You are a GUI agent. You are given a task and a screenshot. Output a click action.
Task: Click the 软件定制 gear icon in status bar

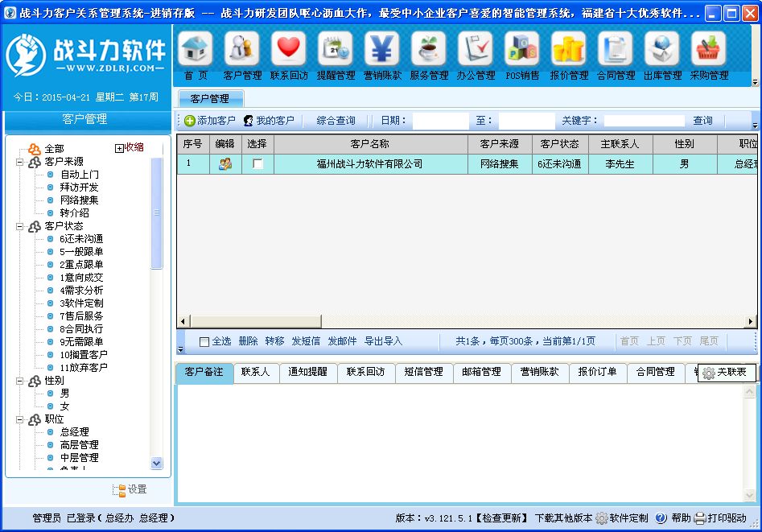pyautogui.click(x=602, y=518)
